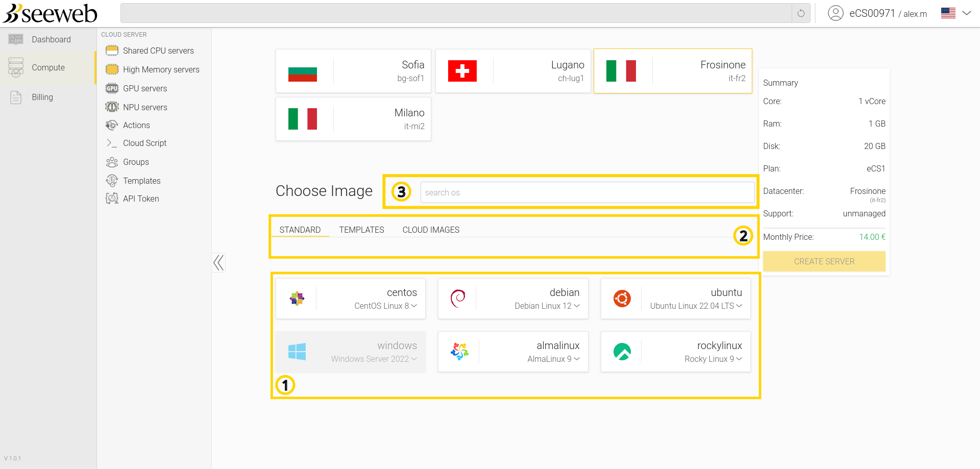The width and height of the screenshot is (980, 469).
Task: Click the Windows logo icon
Action: pos(297,352)
